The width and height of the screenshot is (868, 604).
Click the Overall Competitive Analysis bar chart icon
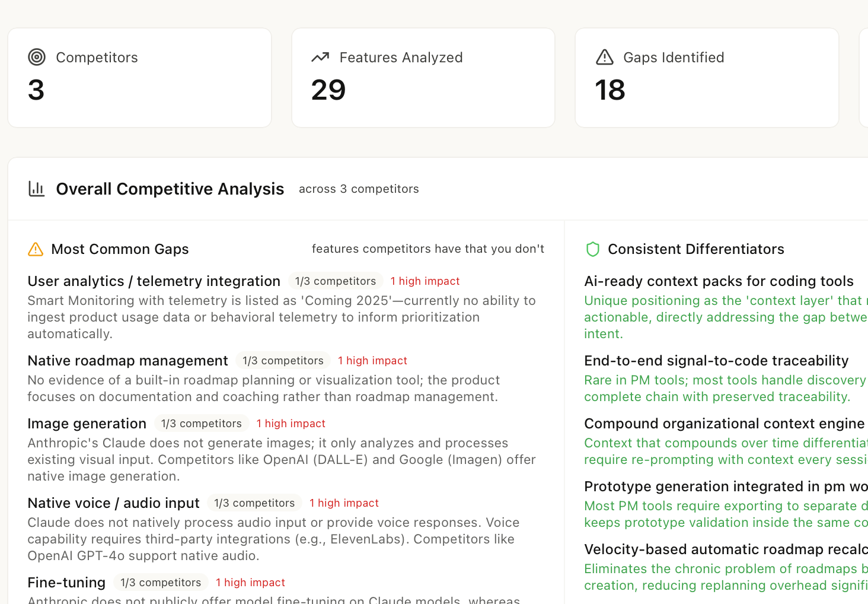pyautogui.click(x=36, y=189)
